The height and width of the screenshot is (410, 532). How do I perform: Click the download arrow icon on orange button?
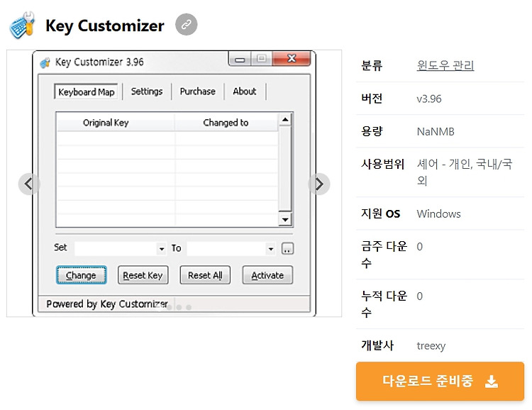coord(492,382)
